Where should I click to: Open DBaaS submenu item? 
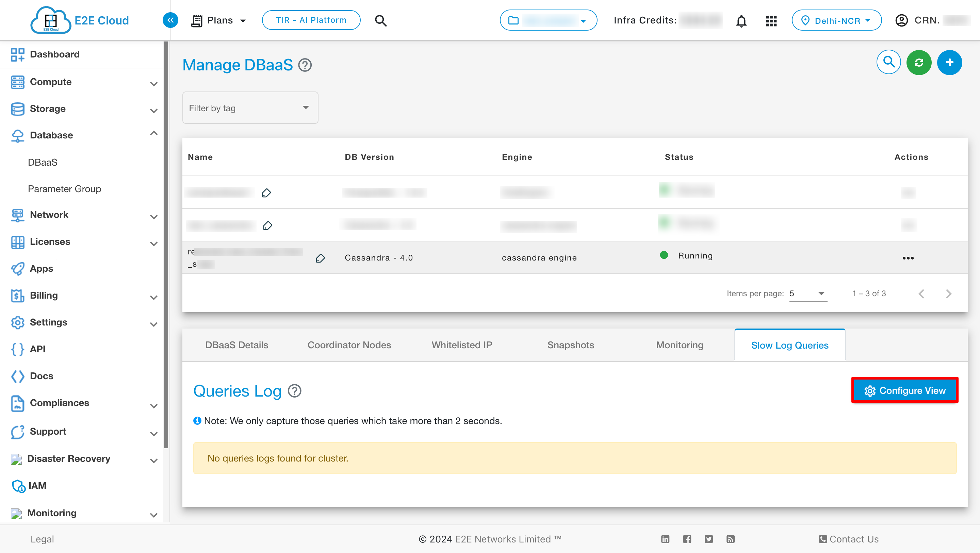coord(43,163)
